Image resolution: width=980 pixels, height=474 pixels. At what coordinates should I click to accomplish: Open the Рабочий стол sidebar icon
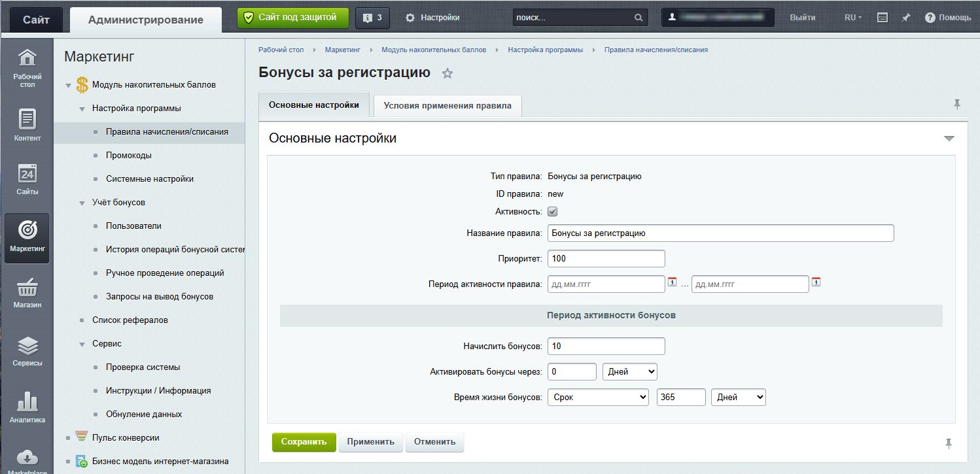(x=27, y=68)
